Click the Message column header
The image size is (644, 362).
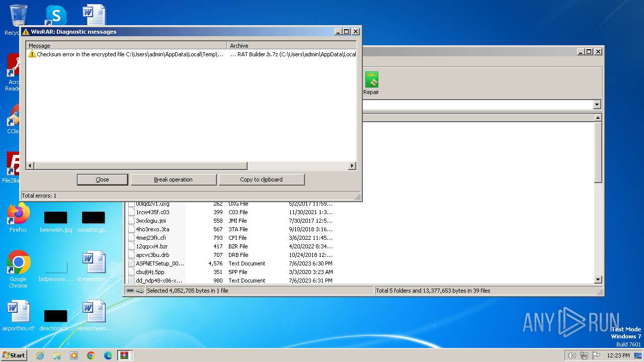[126, 45]
